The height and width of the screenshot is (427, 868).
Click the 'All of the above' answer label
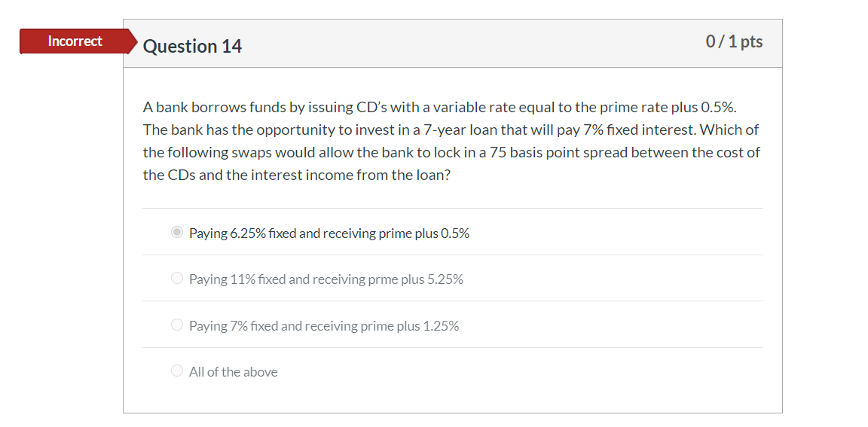pos(233,372)
